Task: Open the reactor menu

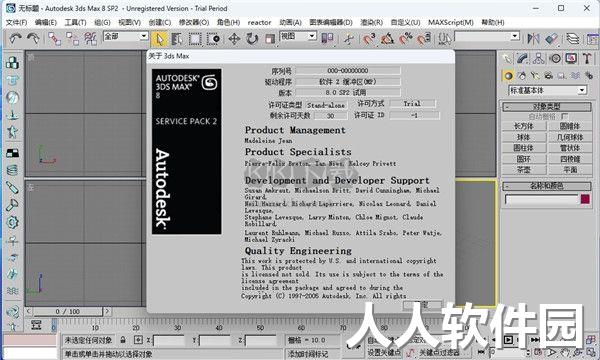Action: click(259, 23)
